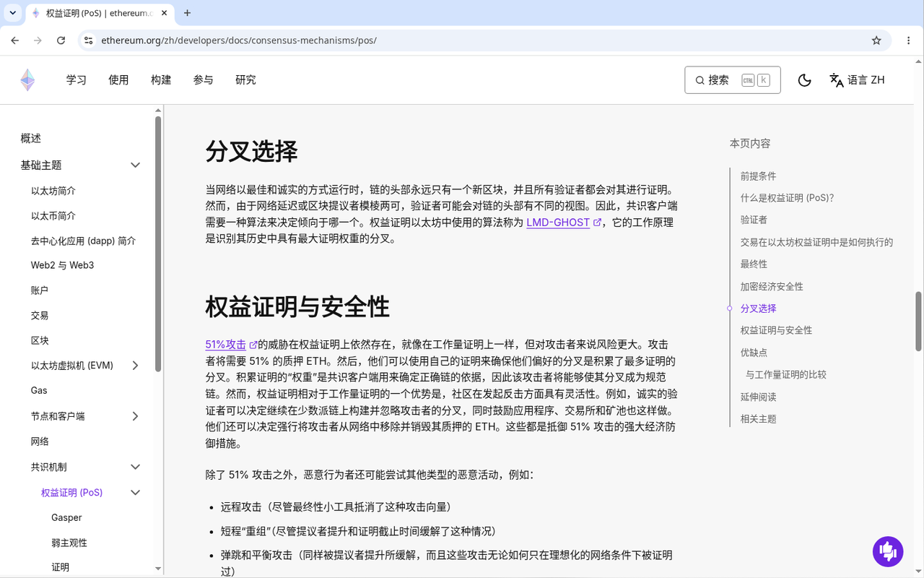Open the tab search dropdown arrow
Viewport: 924px width, 578px height.
coord(13,13)
